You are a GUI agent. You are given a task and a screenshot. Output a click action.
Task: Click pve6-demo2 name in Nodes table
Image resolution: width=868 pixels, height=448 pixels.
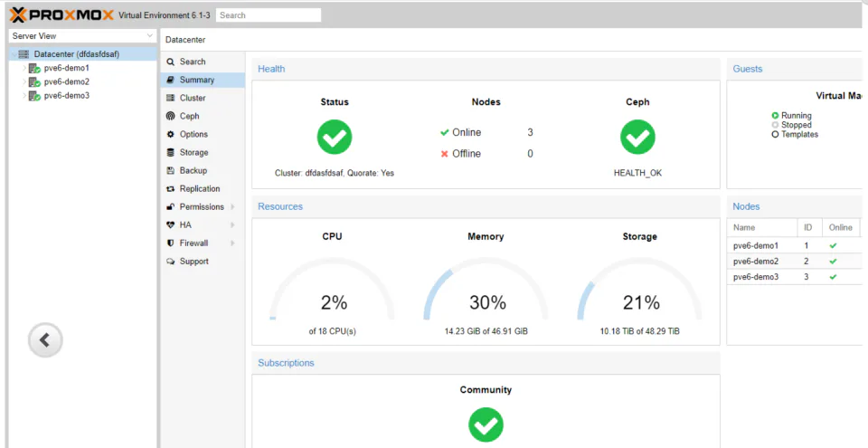coord(756,262)
